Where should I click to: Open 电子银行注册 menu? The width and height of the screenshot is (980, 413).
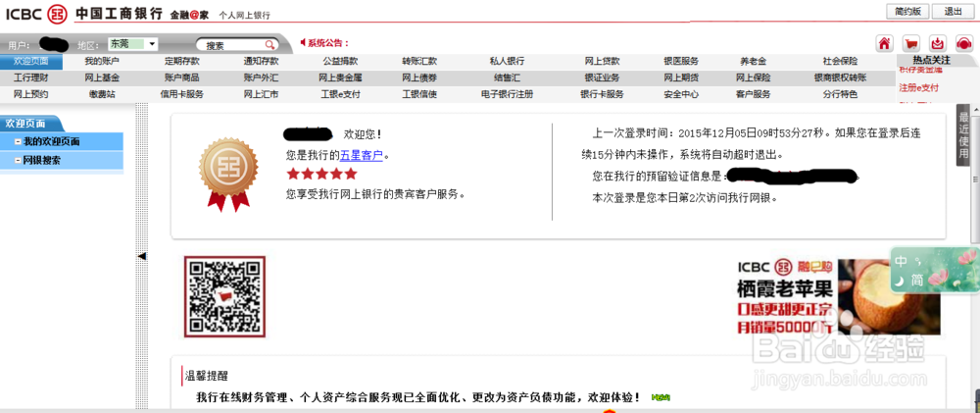(x=507, y=94)
